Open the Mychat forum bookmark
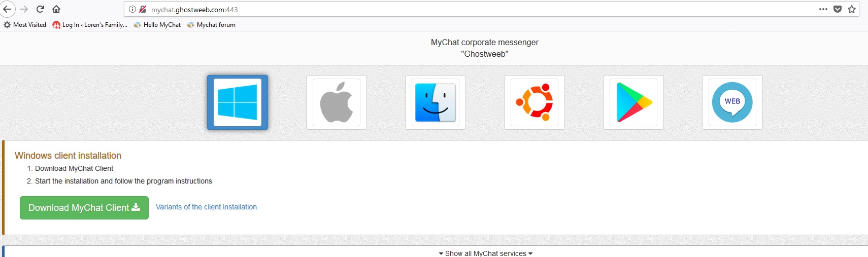Screen dimensions: 868x257 point(211,24)
